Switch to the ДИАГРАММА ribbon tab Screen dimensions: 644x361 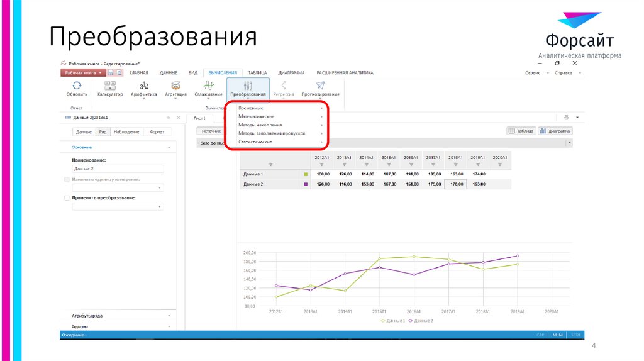[x=291, y=73]
